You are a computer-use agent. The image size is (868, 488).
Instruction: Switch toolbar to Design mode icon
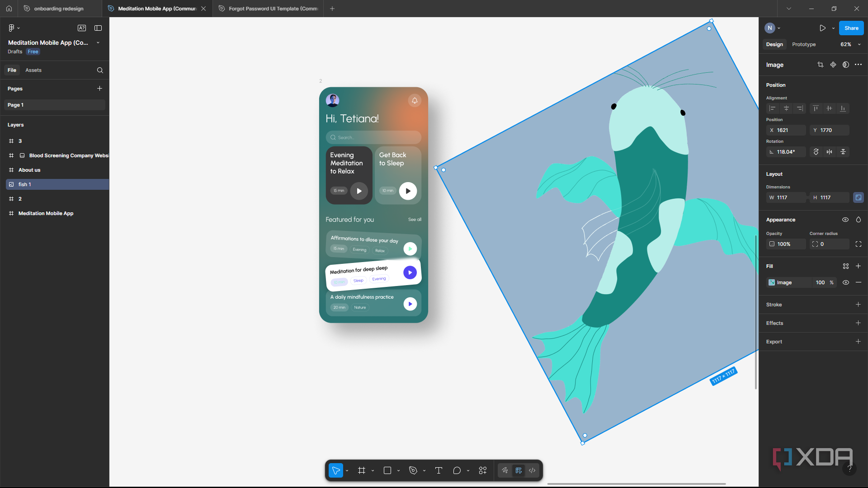pyautogui.click(x=519, y=470)
